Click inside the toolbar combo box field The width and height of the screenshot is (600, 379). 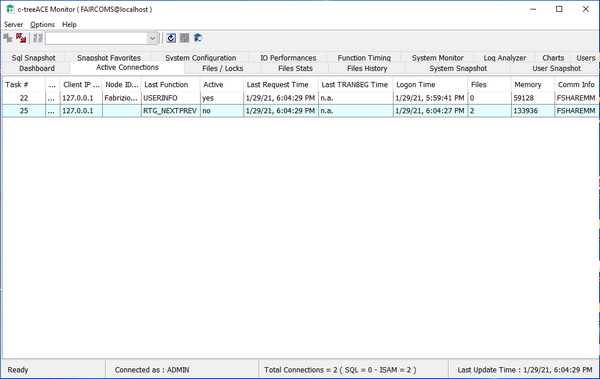(96, 38)
